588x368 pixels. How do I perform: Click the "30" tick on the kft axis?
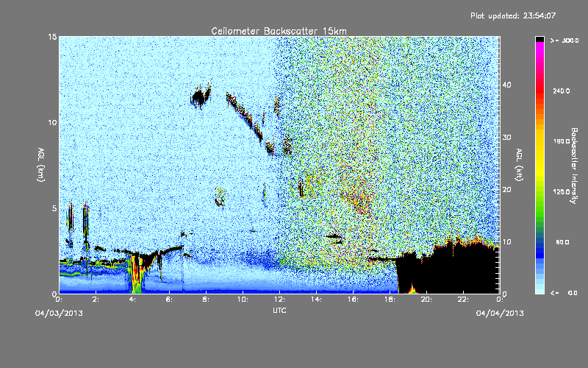tap(506, 138)
